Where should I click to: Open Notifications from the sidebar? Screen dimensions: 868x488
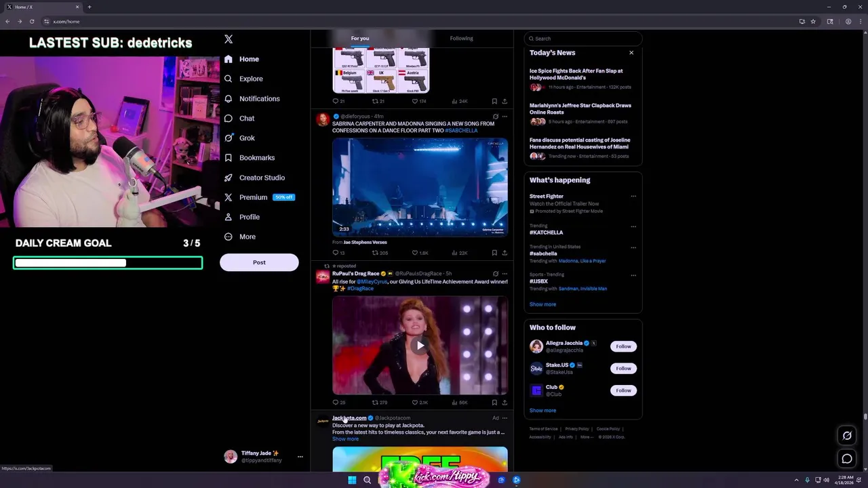[252, 98]
